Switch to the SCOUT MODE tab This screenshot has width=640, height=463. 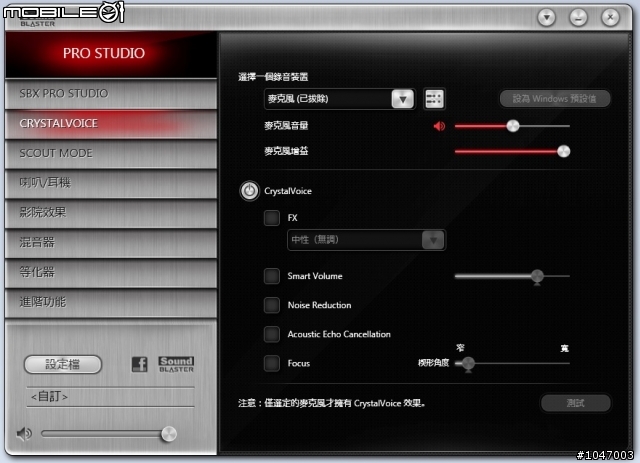click(111, 154)
